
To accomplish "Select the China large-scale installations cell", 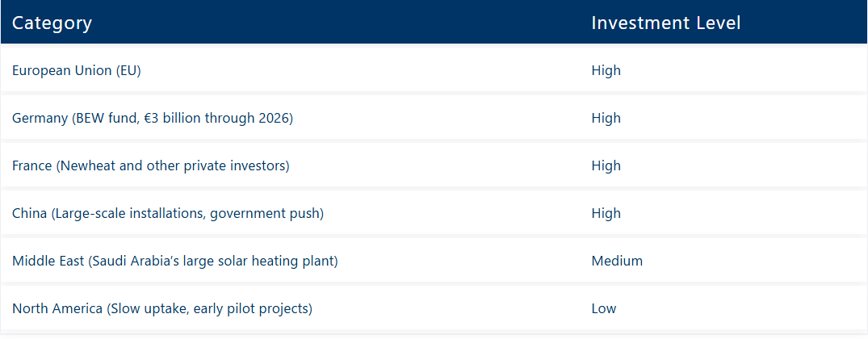I will [x=167, y=213].
